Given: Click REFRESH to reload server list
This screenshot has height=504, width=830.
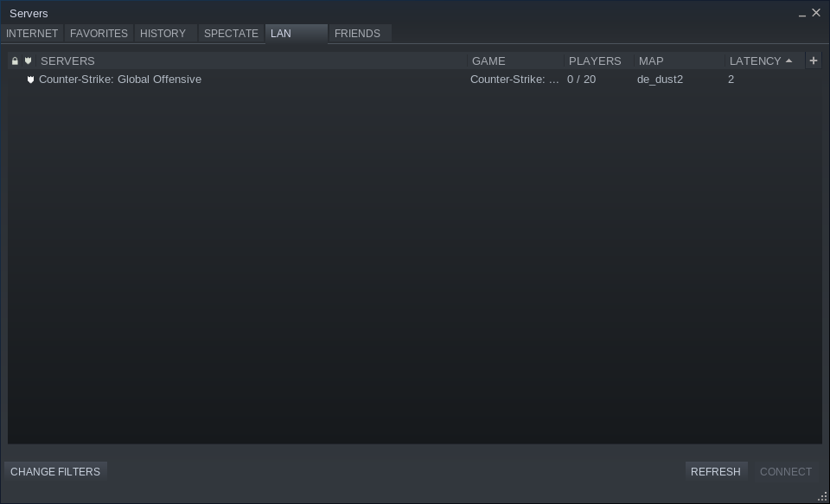Looking at the screenshot, I should [716, 472].
